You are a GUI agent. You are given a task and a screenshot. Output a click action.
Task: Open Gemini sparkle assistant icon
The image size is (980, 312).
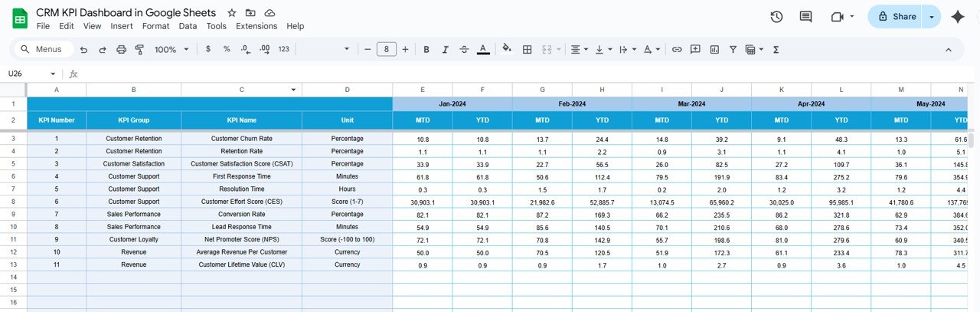(x=957, y=16)
